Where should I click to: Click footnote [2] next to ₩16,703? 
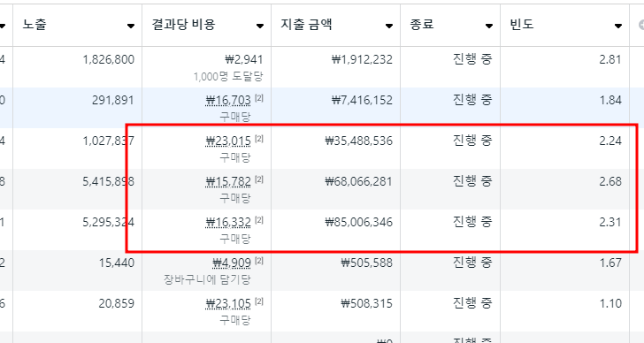tap(258, 97)
